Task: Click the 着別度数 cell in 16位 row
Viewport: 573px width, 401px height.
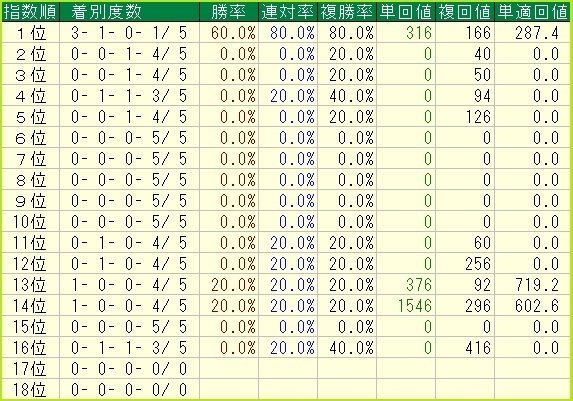Action: click(x=129, y=348)
